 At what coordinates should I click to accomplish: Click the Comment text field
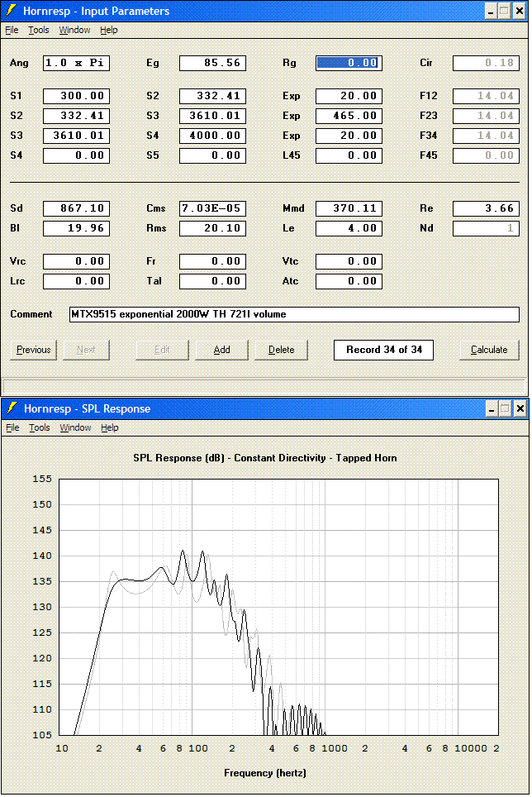tap(294, 314)
